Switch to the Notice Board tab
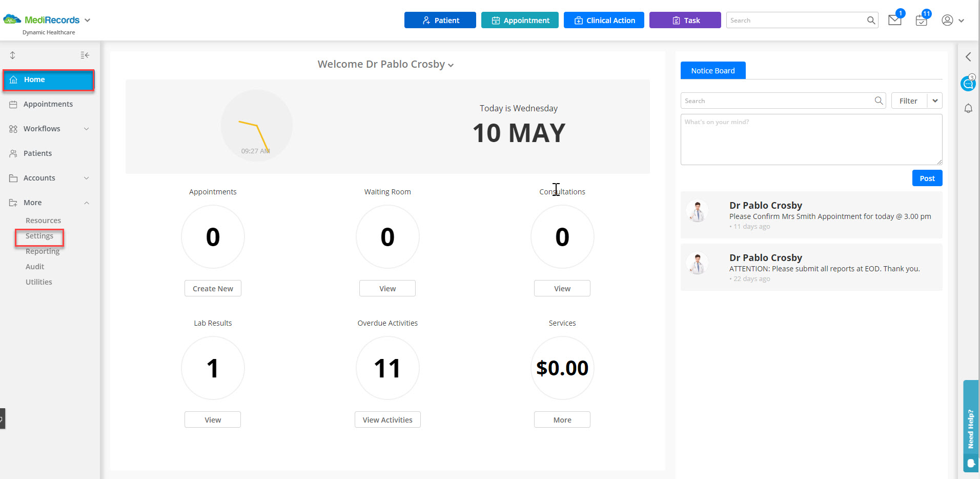 712,70
